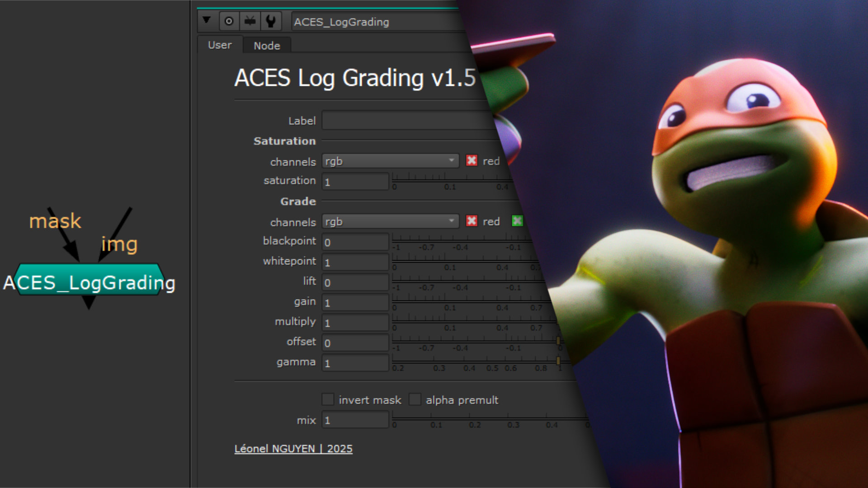Collapse the properties panel with the arrow

pyautogui.click(x=207, y=20)
